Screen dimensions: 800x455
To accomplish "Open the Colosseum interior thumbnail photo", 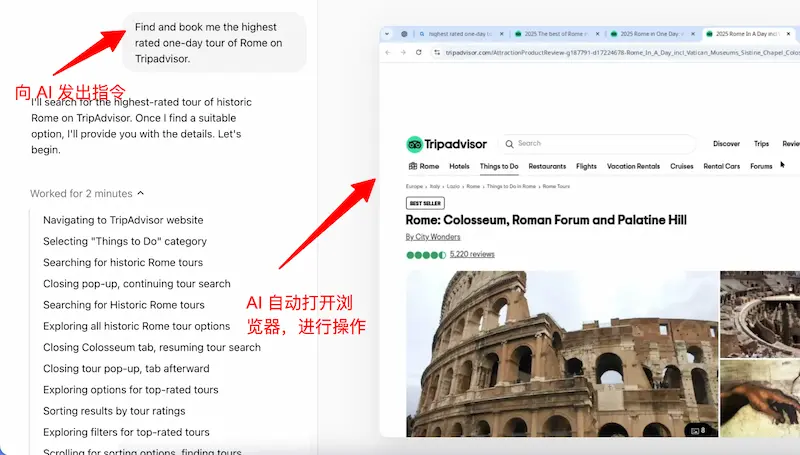I will pyautogui.click(x=760, y=313).
